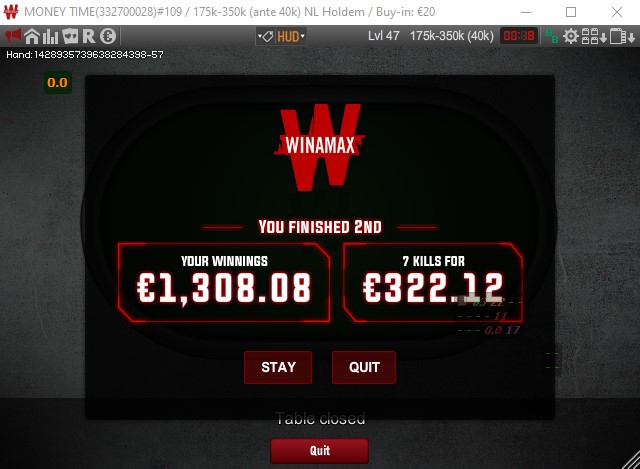Open the tag label dropdown left of HUD
The image size is (640, 469).
point(265,37)
